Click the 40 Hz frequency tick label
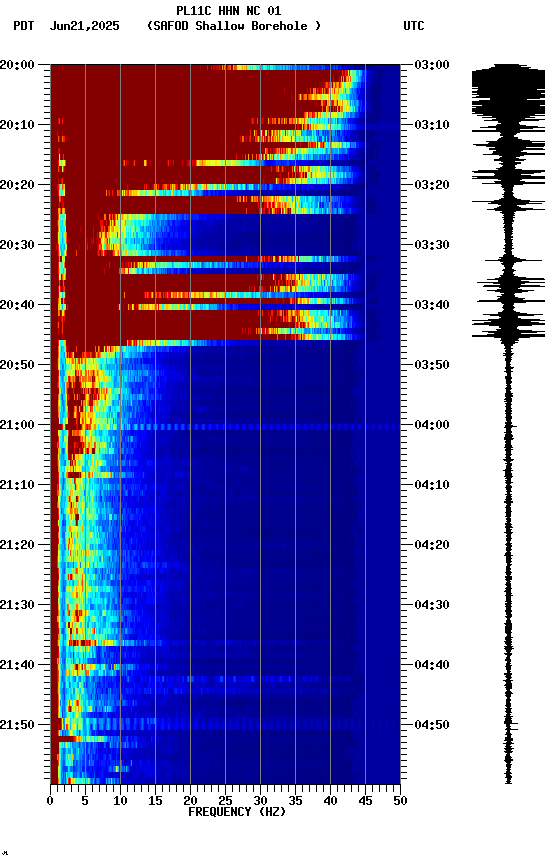 pos(330,801)
